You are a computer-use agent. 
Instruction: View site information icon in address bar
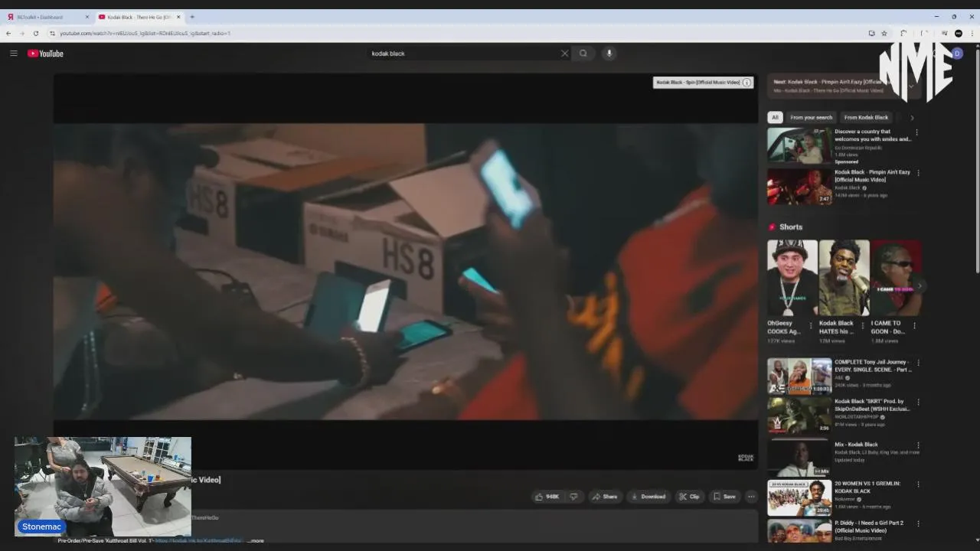52,34
